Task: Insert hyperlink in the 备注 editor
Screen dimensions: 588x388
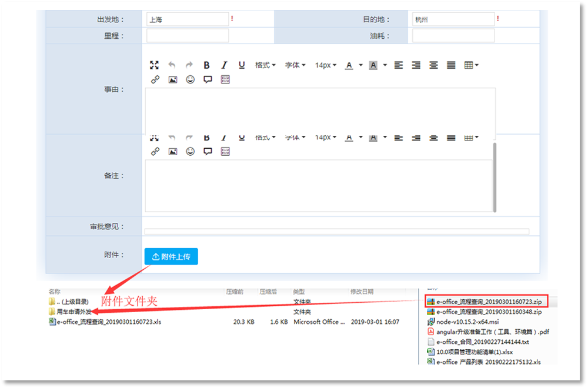Action: pos(155,152)
